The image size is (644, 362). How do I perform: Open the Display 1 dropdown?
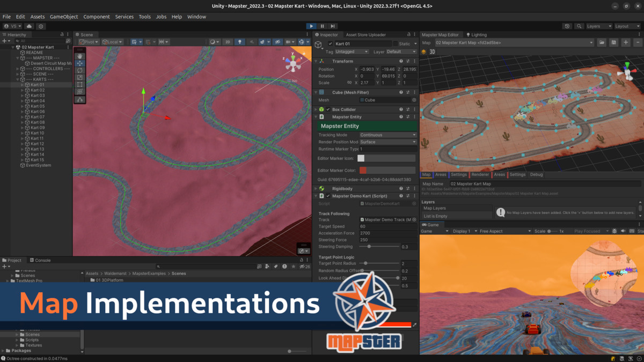coord(464,231)
